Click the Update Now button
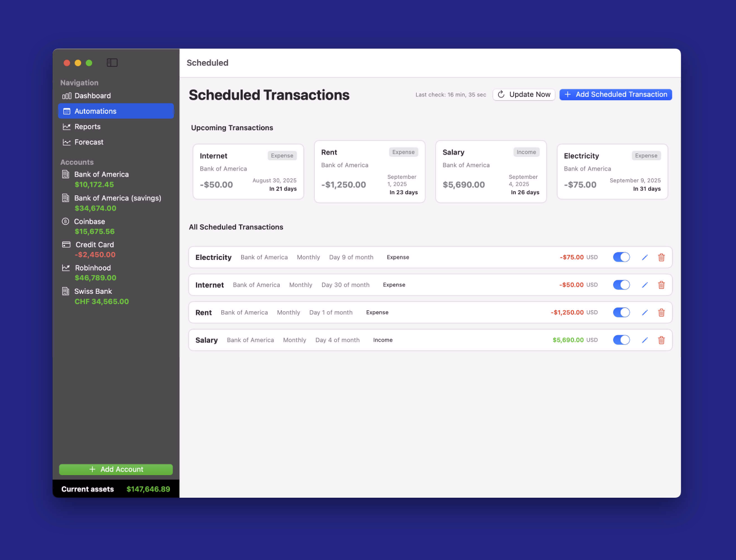 (524, 95)
